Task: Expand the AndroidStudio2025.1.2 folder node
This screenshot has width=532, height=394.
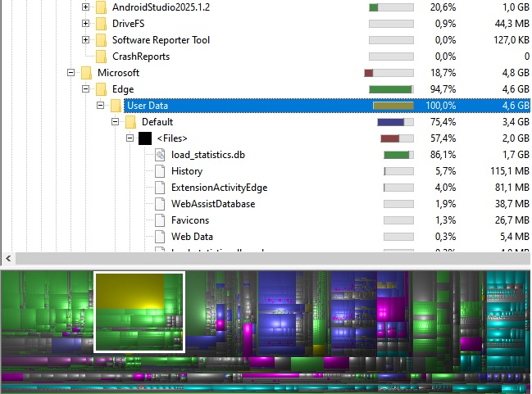Action: (85, 7)
